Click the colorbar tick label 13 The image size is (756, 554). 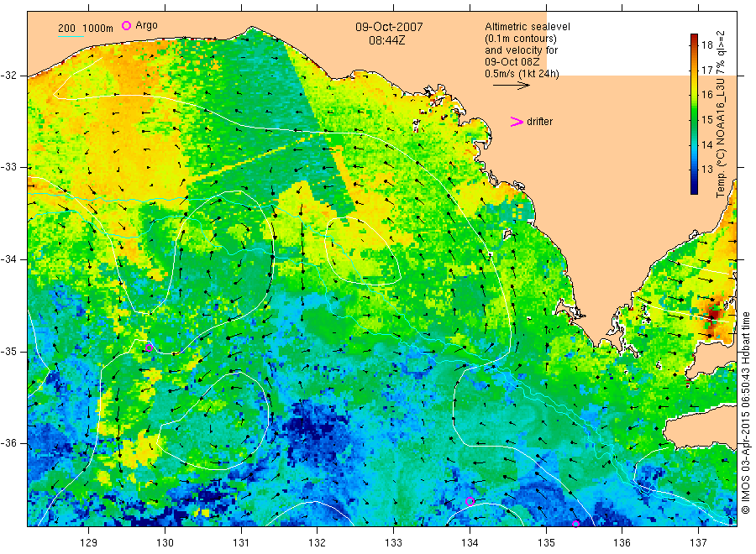(x=706, y=169)
